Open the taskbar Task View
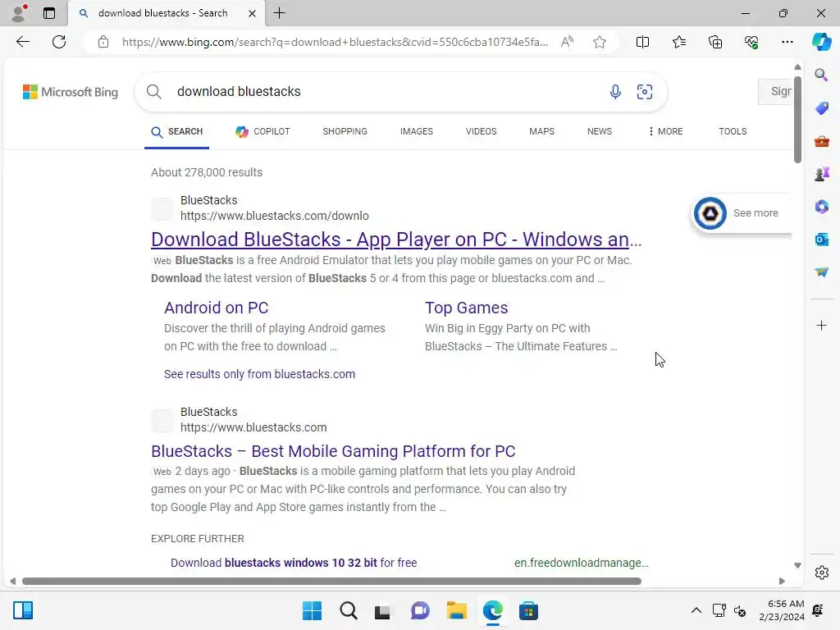Screen dimensions: 840x630 [x=382, y=610]
